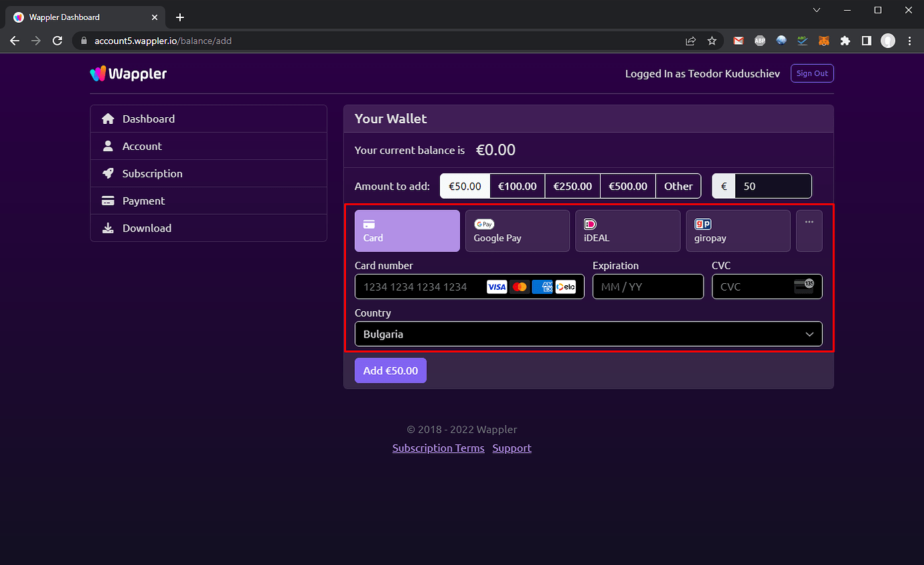Switch payment method to Google Pay

tap(517, 230)
